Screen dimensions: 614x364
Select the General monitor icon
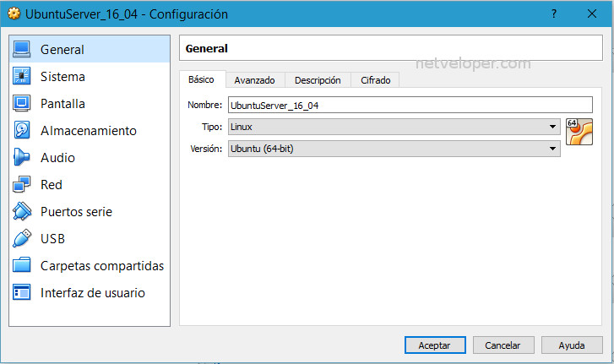22,49
